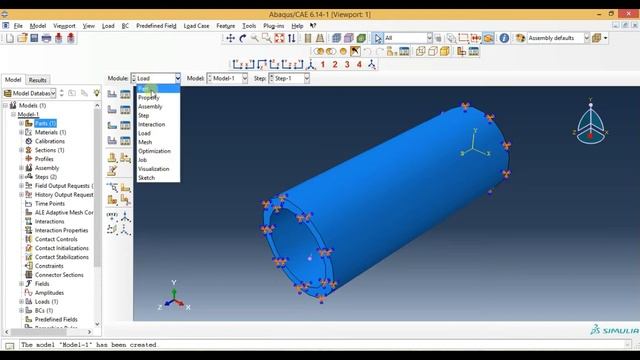Open the BC menu
Viewport: 640px width, 360px height.
pos(125,26)
